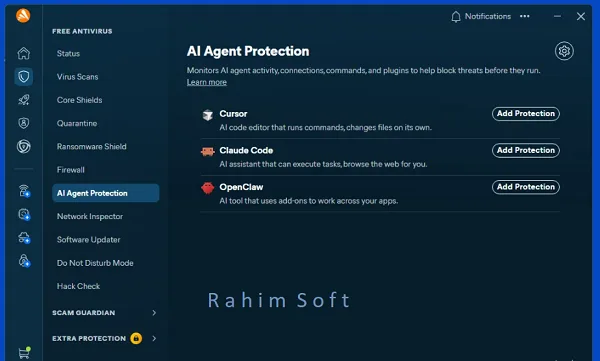Close the Avast window
Viewport: 600px width, 361px height.
click(581, 16)
